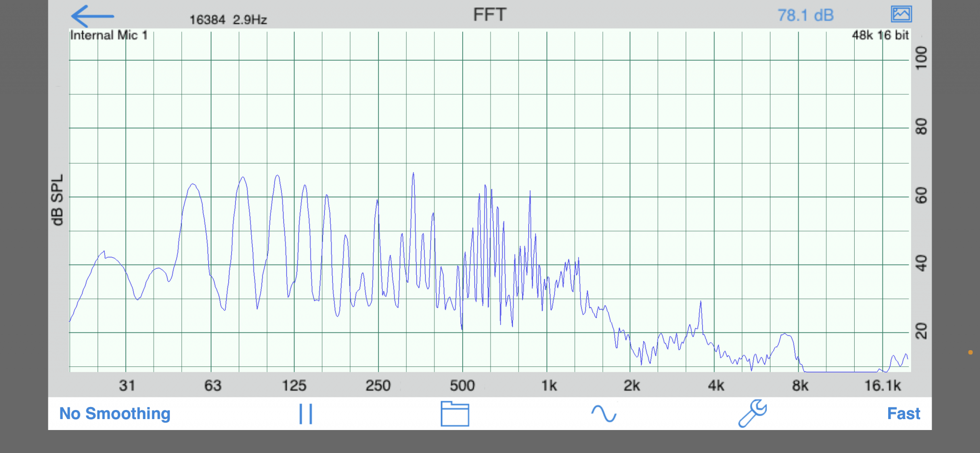Tap the 80 dB scale label
The width and height of the screenshot is (980, 453).
[x=921, y=127]
